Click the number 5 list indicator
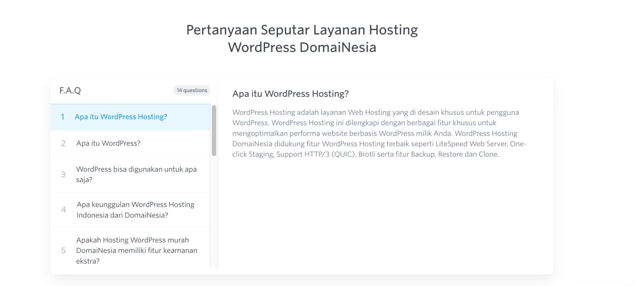Image resolution: width=644 pixels, height=286 pixels. [x=63, y=250]
